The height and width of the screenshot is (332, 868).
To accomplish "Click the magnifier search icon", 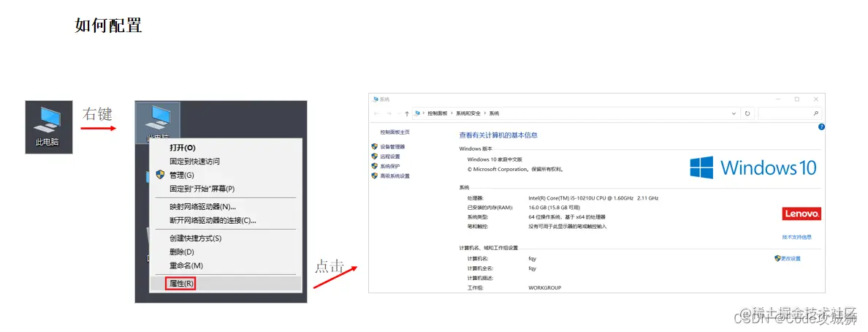I will tap(815, 113).
